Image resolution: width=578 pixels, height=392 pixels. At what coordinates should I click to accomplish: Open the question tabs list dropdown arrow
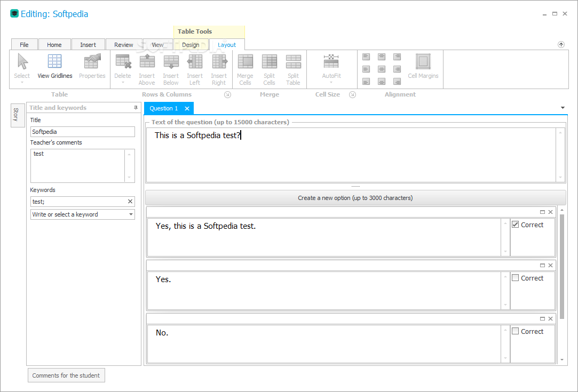click(563, 108)
